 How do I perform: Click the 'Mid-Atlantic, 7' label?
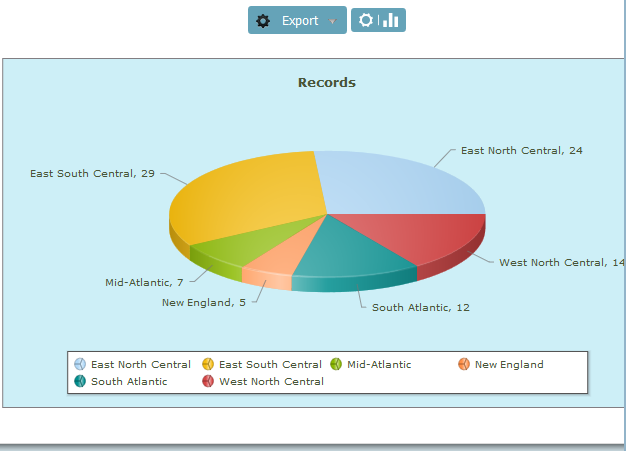pos(144,283)
